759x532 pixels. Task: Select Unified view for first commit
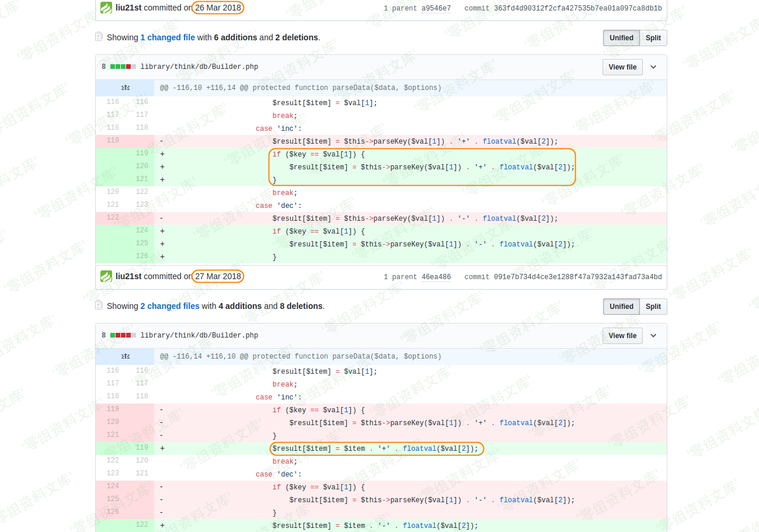click(x=621, y=38)
